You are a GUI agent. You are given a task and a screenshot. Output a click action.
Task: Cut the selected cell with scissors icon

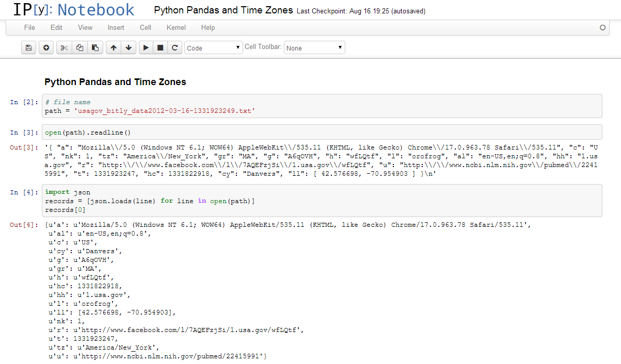coord(64,48)
